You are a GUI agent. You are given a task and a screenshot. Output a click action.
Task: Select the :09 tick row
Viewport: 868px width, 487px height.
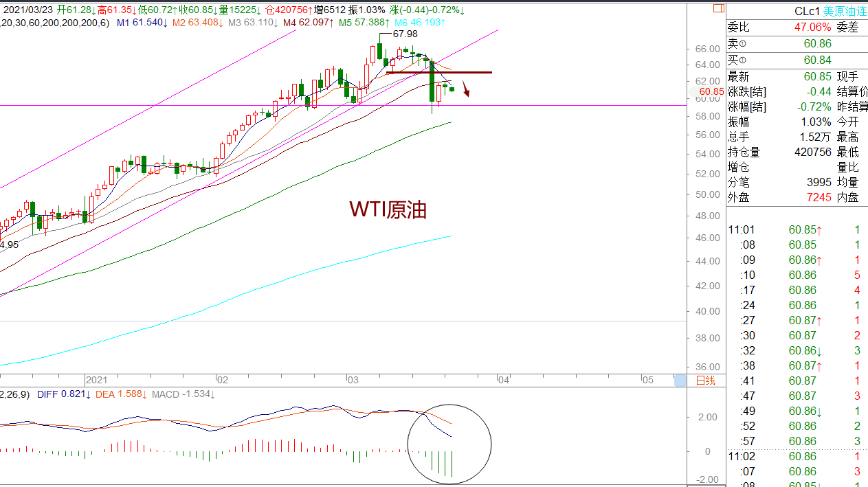click(x=797, y=260)
